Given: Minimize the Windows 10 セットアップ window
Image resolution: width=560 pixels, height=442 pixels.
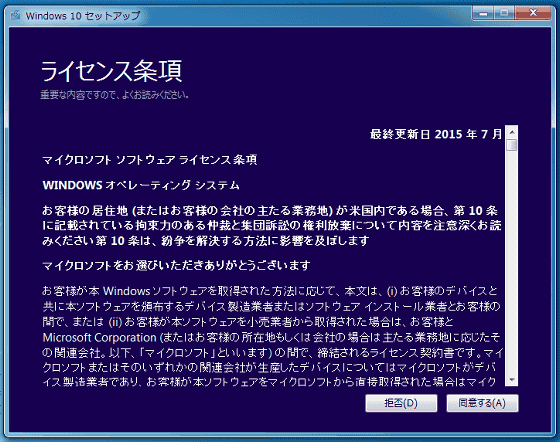Looking at the screenshot, I should point(483,14).
